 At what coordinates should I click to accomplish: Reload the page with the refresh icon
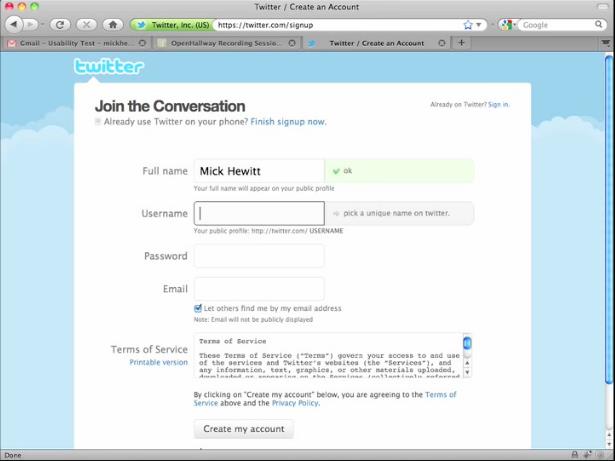(60, 25)
